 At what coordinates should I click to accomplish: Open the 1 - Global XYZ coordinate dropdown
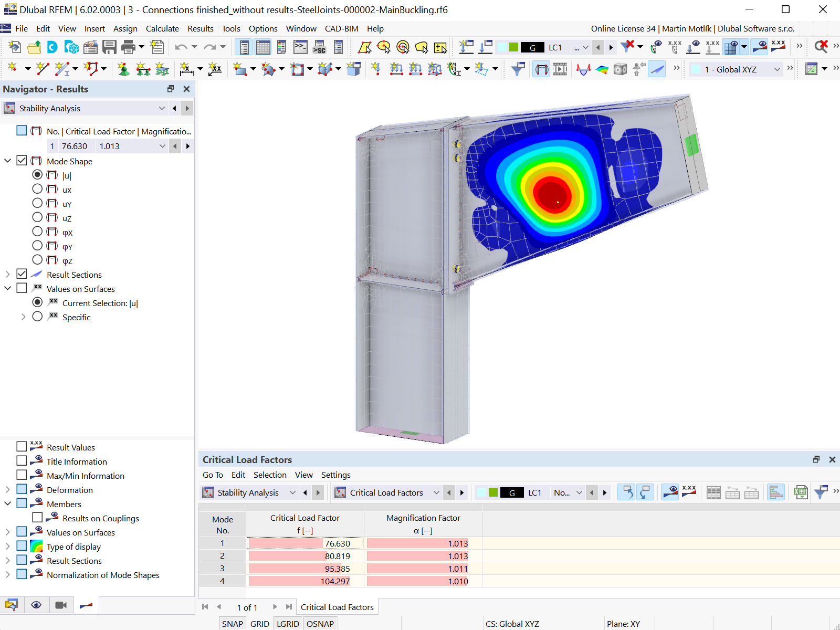point(777,69)
